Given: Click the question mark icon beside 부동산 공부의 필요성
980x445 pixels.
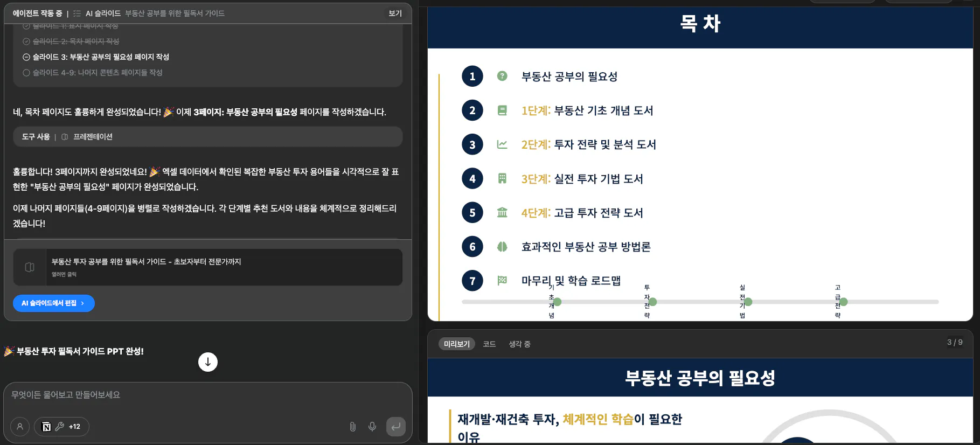Looking at the screenshot, I should 502,76.
